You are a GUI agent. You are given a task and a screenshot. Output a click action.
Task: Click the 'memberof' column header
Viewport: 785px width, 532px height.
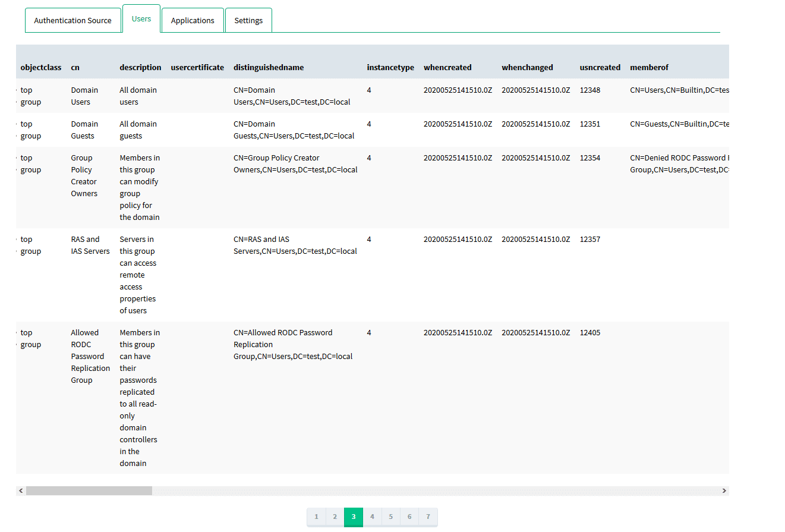(x=649, y=67)
